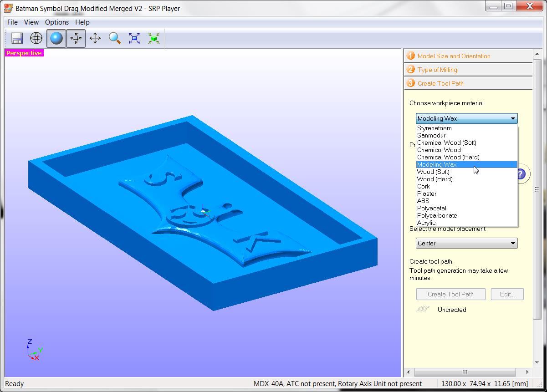Activate the rotate view tool
Screen dimensions: 547x392
pos(76,38)
